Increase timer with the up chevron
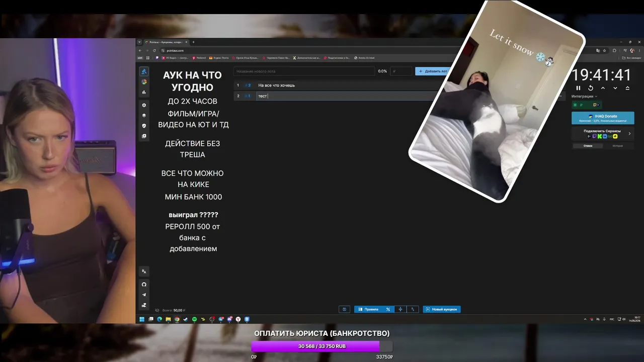Image resolution: width=644 pixels, height=362 pixels. [603, 88]
